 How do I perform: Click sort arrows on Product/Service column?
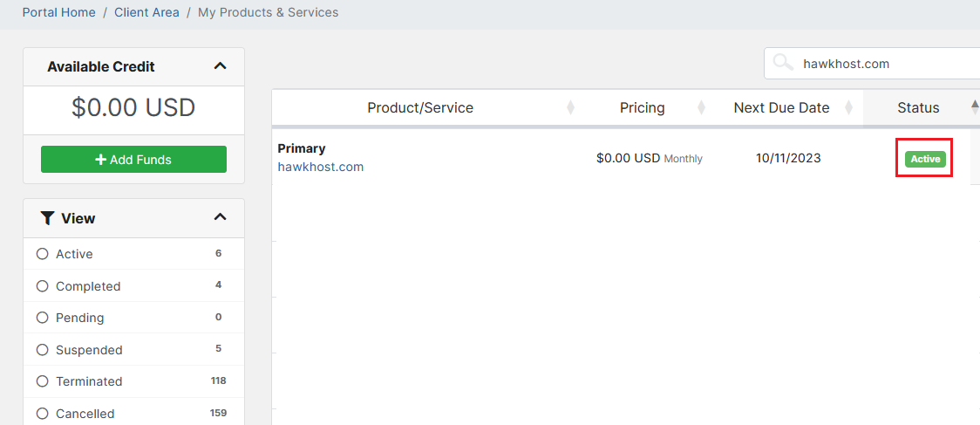click(x=570, y=107)
